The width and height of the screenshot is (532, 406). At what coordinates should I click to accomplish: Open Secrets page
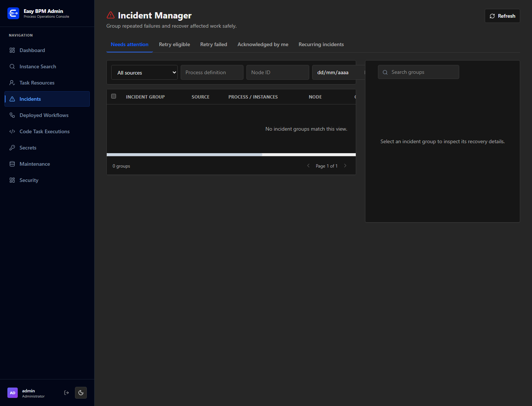coord(47,148)
